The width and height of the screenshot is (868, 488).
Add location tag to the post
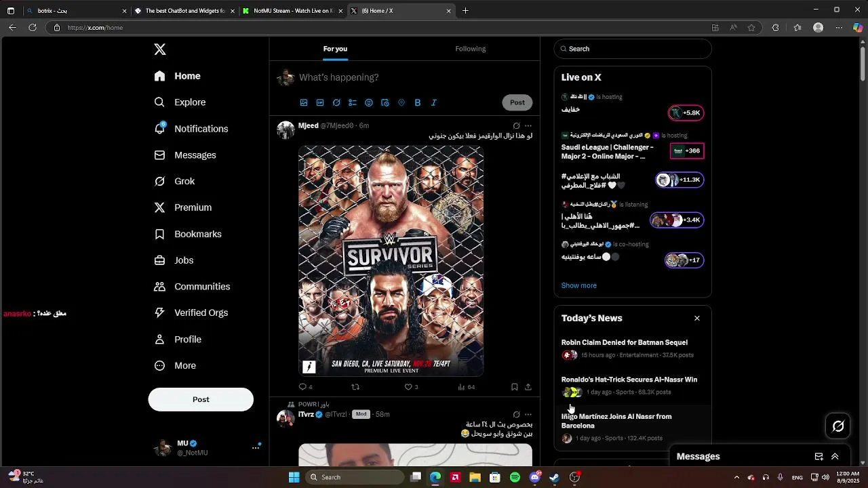(x=401, y=102)
